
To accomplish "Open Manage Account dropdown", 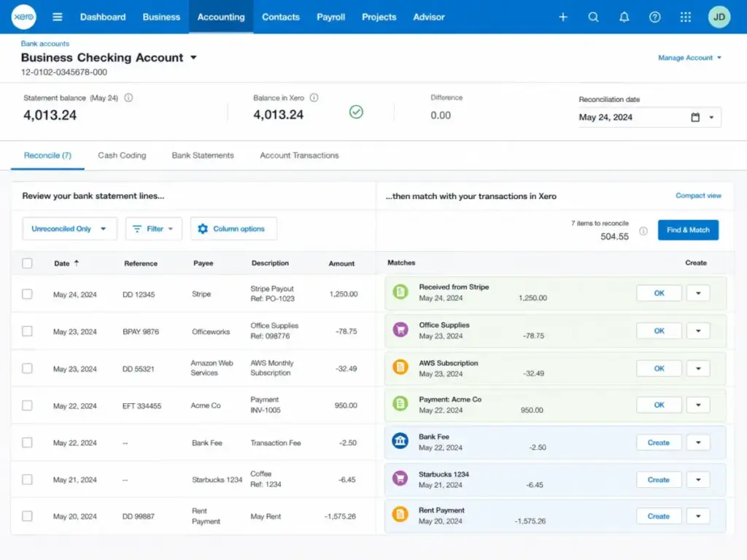I will click(x=690, y=58).
